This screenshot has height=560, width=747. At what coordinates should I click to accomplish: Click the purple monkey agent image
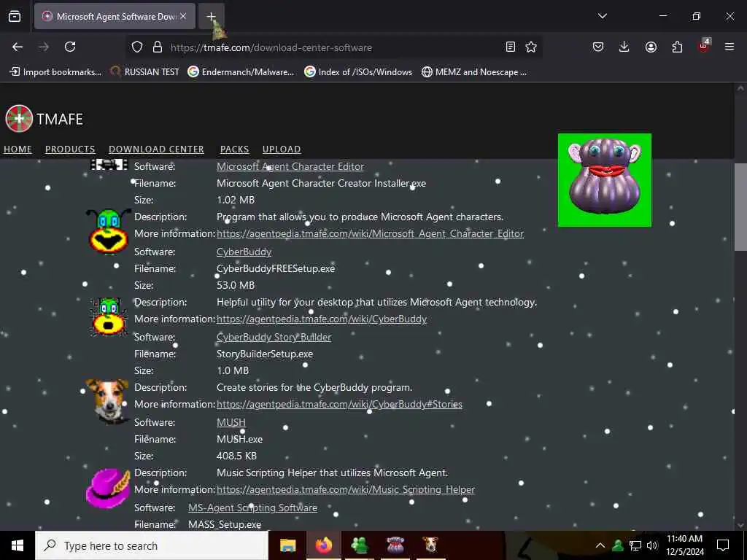(605, 180)
